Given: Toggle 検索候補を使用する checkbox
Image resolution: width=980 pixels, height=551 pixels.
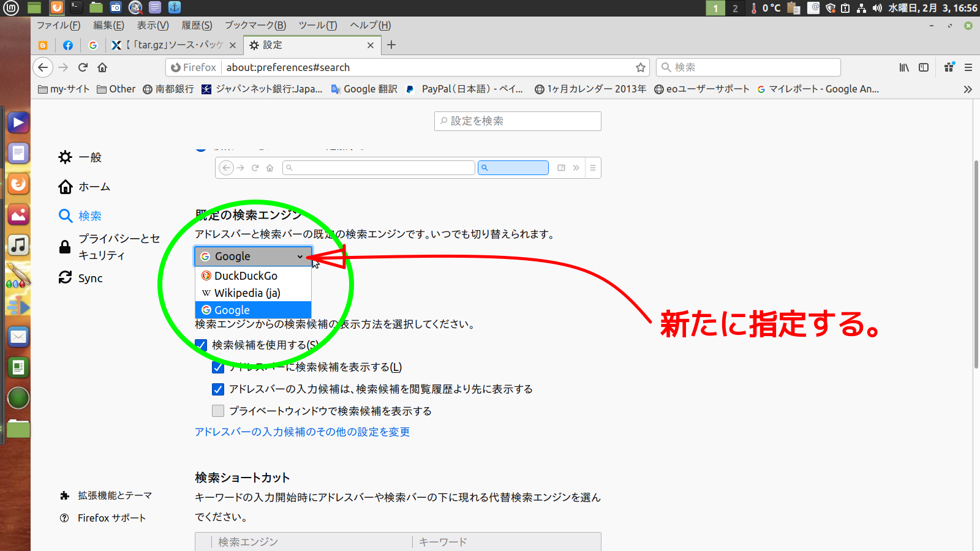Looking at the screenshot, I should (x=201, y=345).
